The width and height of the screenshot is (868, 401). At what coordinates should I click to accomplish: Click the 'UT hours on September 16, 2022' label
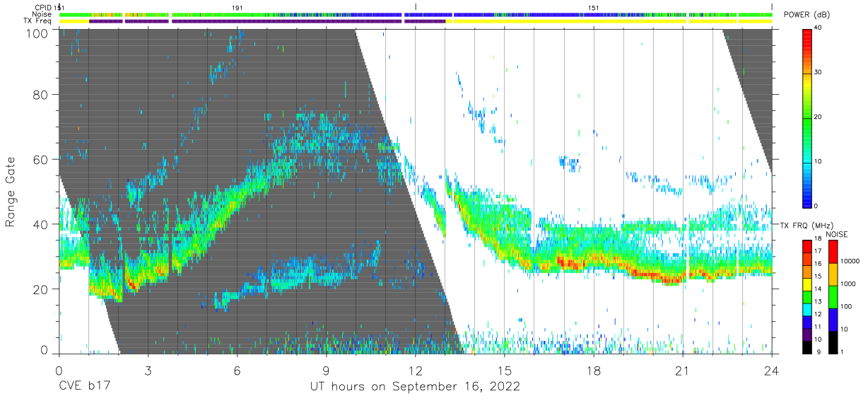415,387
